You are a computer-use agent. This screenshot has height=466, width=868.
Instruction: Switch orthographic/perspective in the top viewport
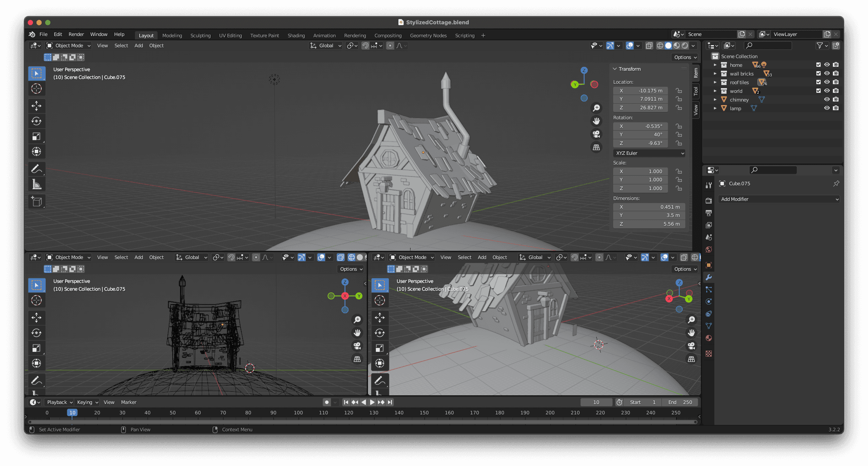(596, 147)
